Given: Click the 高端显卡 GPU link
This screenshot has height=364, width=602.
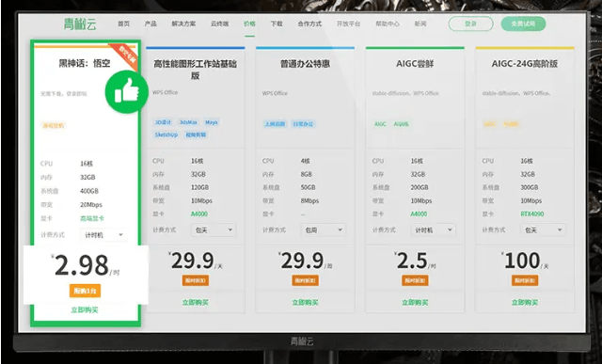Looking at the screenshot, I should (x=92, y=218).
